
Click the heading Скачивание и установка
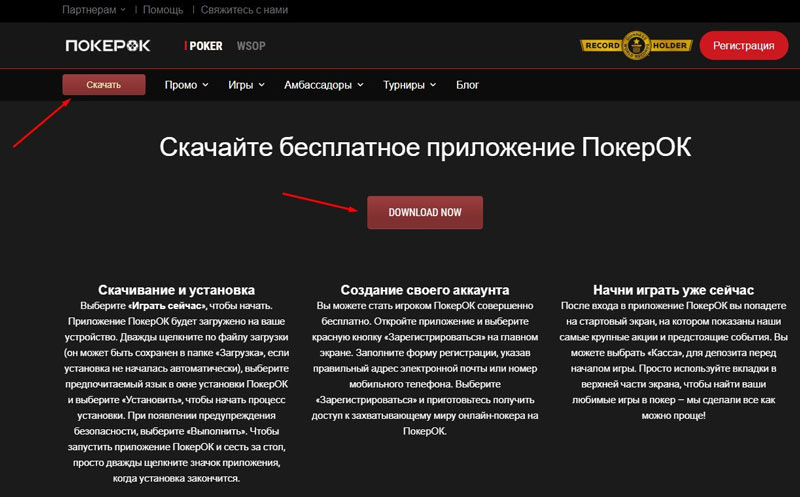coord(177,290)
